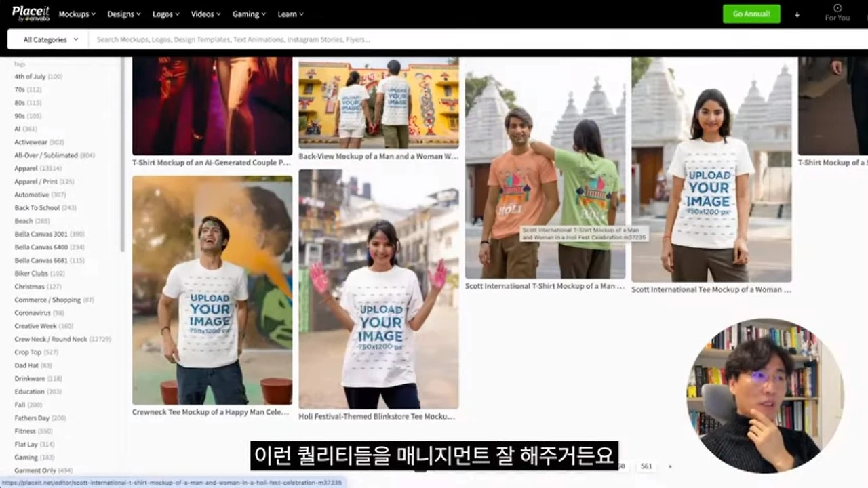This screenshot has height=488, width=868.
Task: Filter by Creative Week tag
Action: (44, 326)
